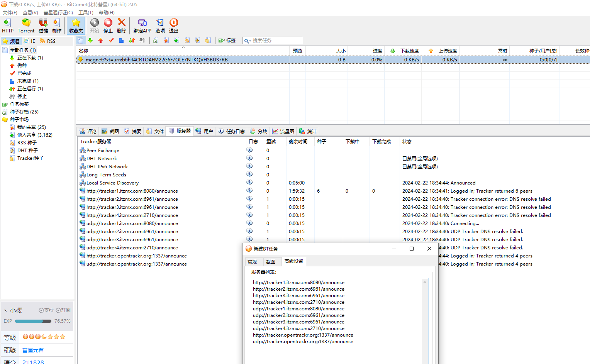The width and height of the screenshot is (590, 364).
Task: Select 全部任务 (1) in the sidebar
Action: (22, 50)
